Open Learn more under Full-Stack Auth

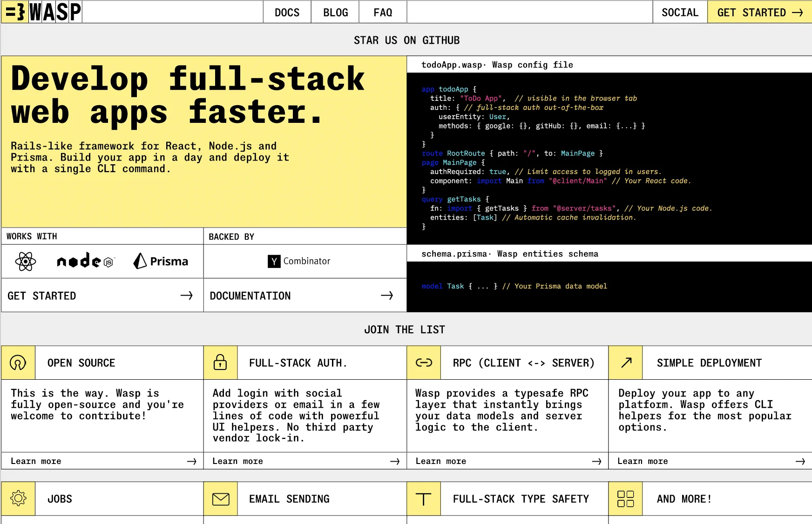tap(305, 461)
